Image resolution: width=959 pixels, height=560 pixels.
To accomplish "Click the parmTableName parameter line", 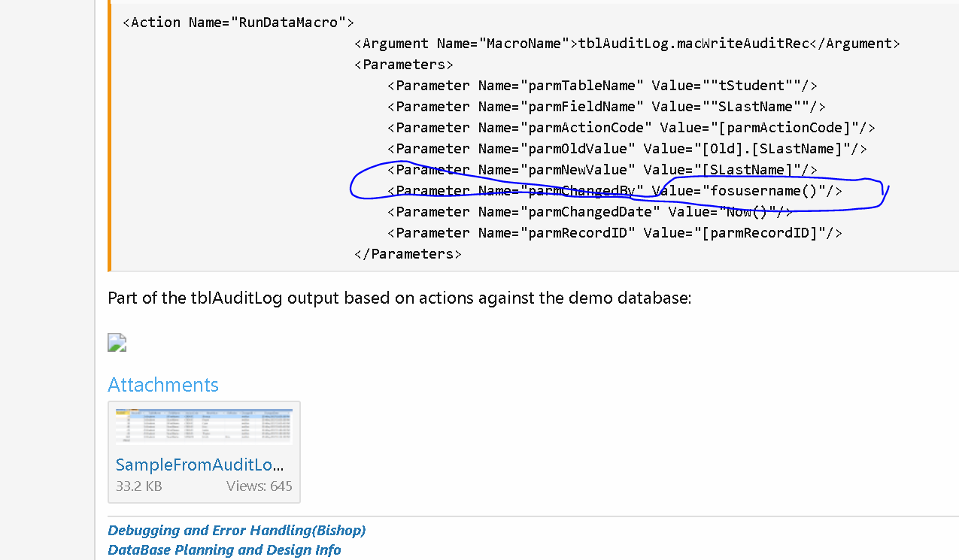I will pos(602,86).
